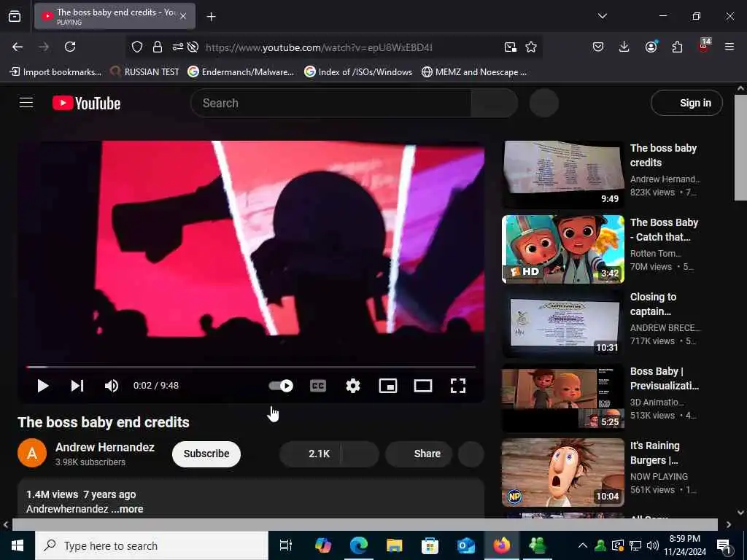747x560 pixels.
Task: Open the 'It's Raining Burgers' video title
Action: point(655,453)
